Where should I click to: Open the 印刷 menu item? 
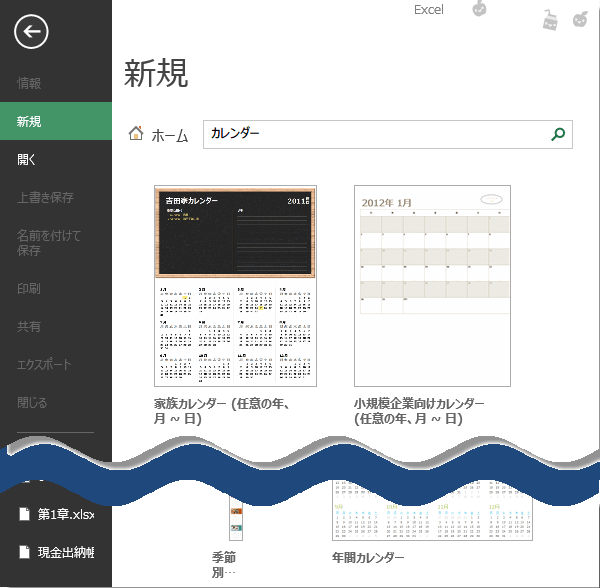(29, 288)
